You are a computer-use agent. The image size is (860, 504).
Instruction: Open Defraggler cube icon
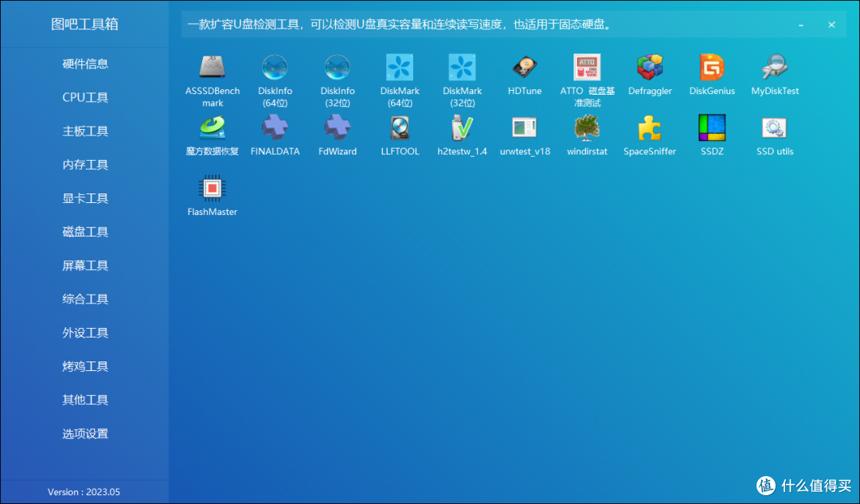[x=650, y=67]
